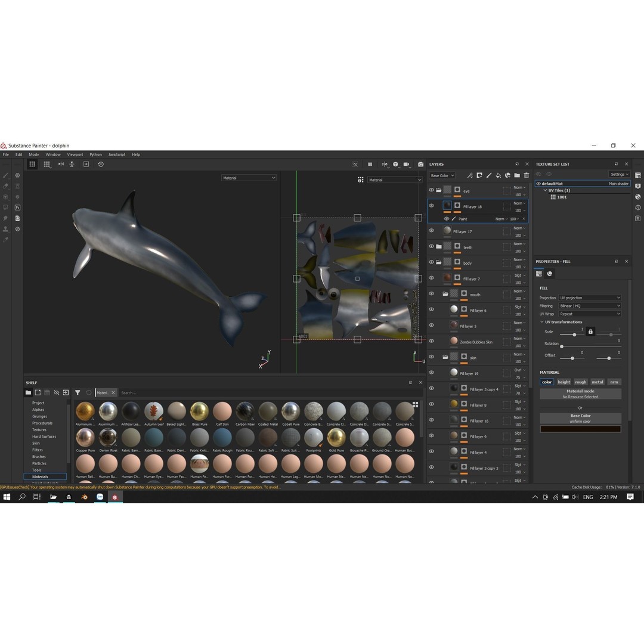The height and width of the screenshot is (644, 644).
Task: Collapse the UV transformations section
Action: click(x=541, y=322)
